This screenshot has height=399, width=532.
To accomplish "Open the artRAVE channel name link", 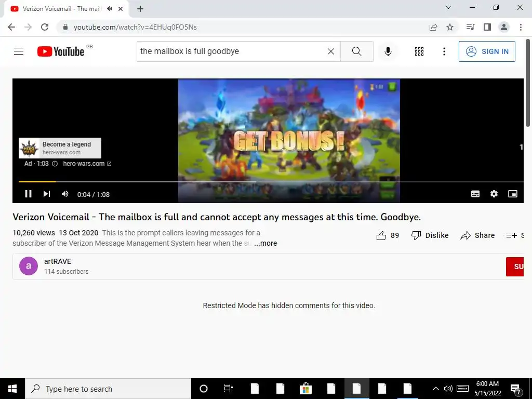I will (58, 262).
